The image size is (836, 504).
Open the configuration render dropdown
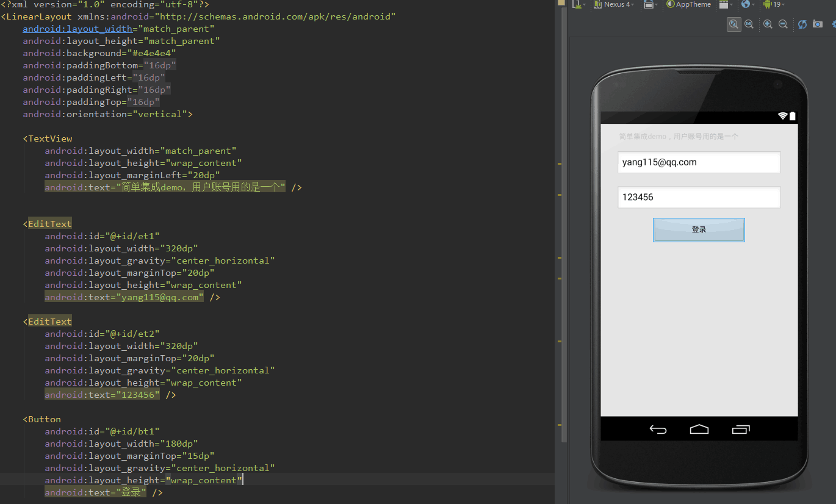tap(578, 4)
